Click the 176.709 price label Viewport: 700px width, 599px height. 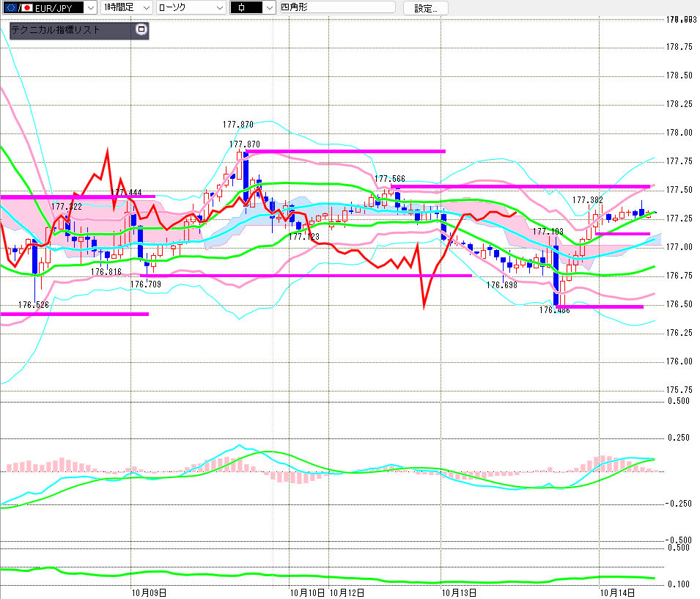point(146,284)
